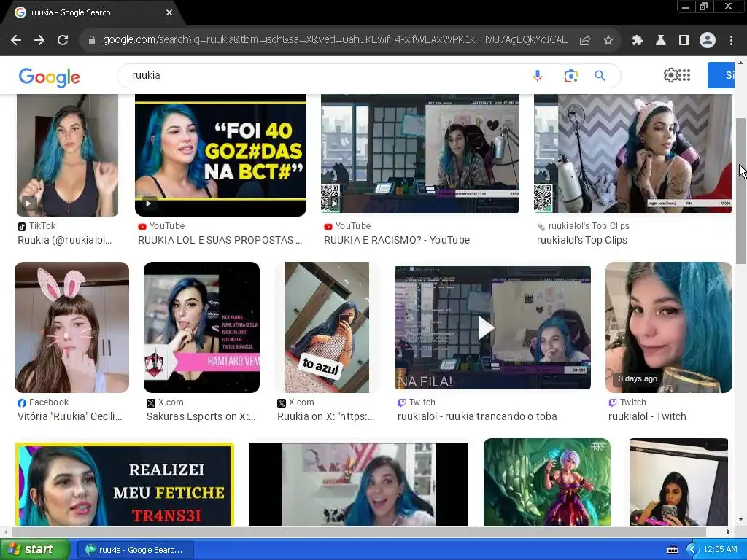747x560 pixels.
Task: Open the ruukialol's Top Clips thumbnail
Action: (x=633, y=153)
